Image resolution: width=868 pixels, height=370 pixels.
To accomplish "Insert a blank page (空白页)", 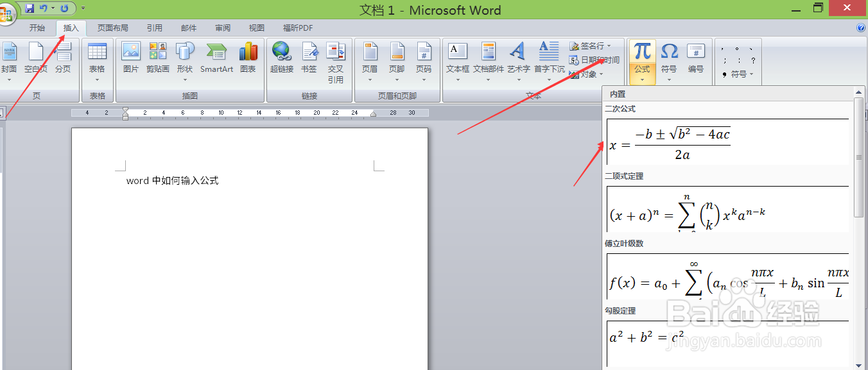I will coord(36,59).
